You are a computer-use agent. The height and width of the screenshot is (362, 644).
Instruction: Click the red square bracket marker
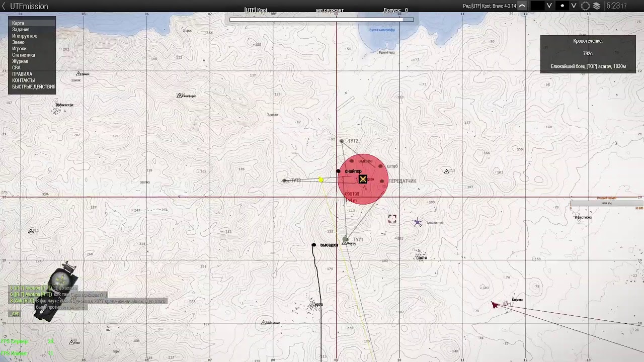pos(392,218)
